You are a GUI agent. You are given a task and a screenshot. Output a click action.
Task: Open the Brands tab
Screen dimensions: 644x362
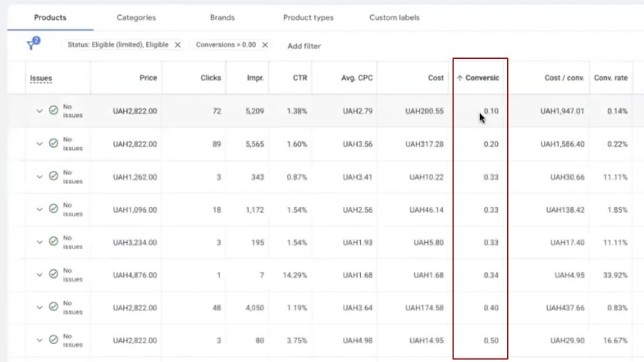click(x=222, y=17)
